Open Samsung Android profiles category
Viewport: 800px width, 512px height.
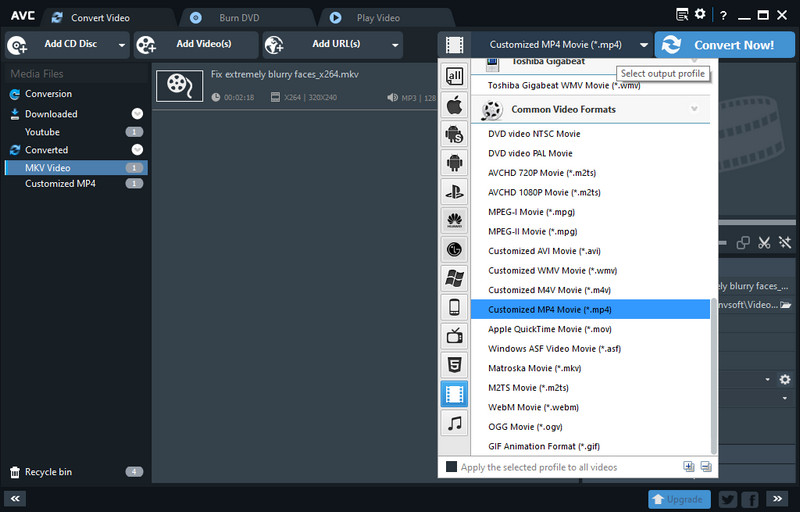pos(454,134)
